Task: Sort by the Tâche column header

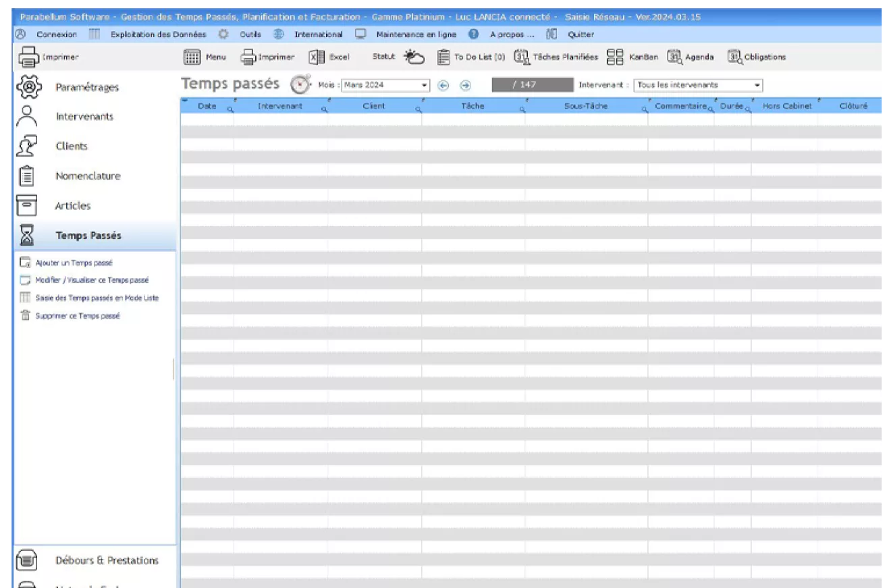Action: pyautogui.click(x=473, y=106)
